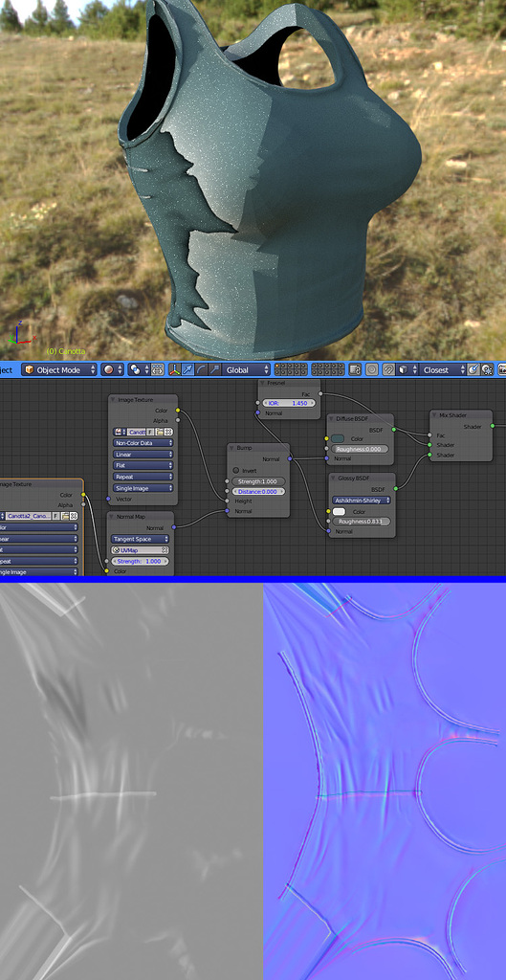Click the Canotta2_Cano image name field
506x980 pixels.
click(29, 516)
